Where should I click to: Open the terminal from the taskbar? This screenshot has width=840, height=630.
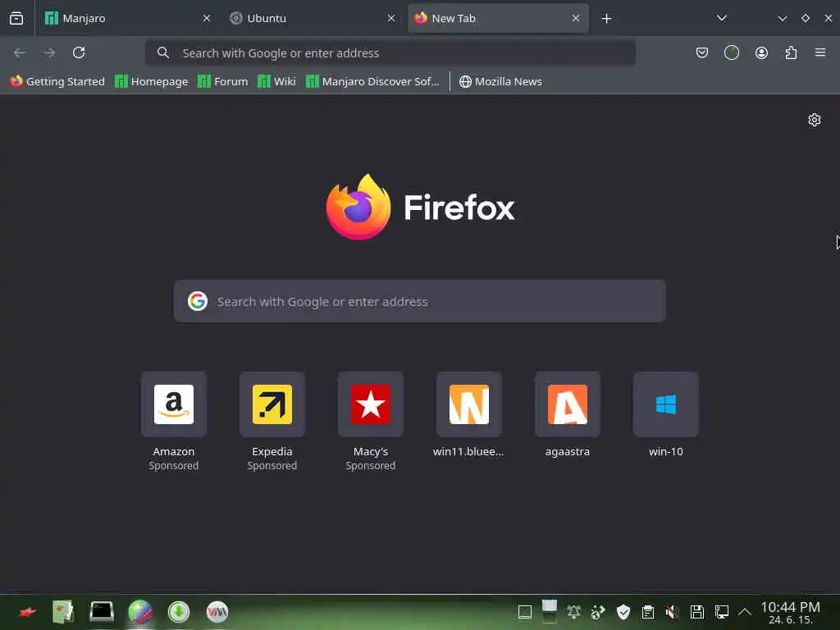[101, 612]
